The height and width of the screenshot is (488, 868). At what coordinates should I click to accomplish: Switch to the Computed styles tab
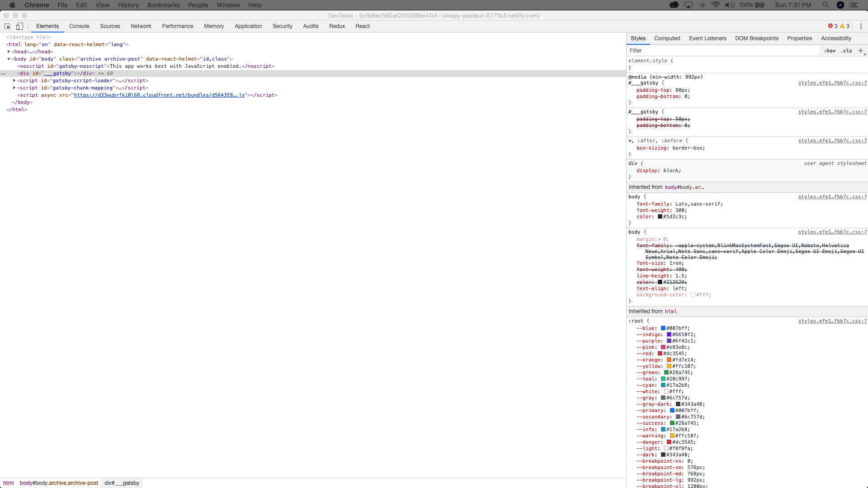[x=667, y=38]
